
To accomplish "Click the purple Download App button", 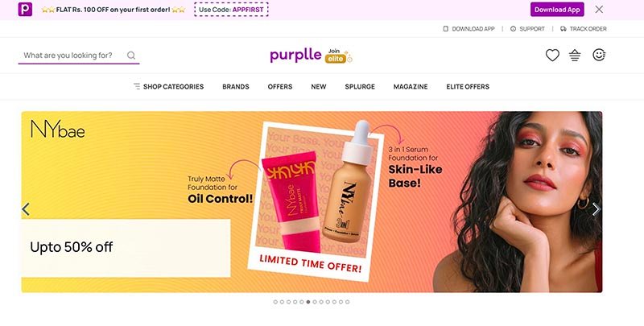I will pyautogui.click(x=557, y=10).
